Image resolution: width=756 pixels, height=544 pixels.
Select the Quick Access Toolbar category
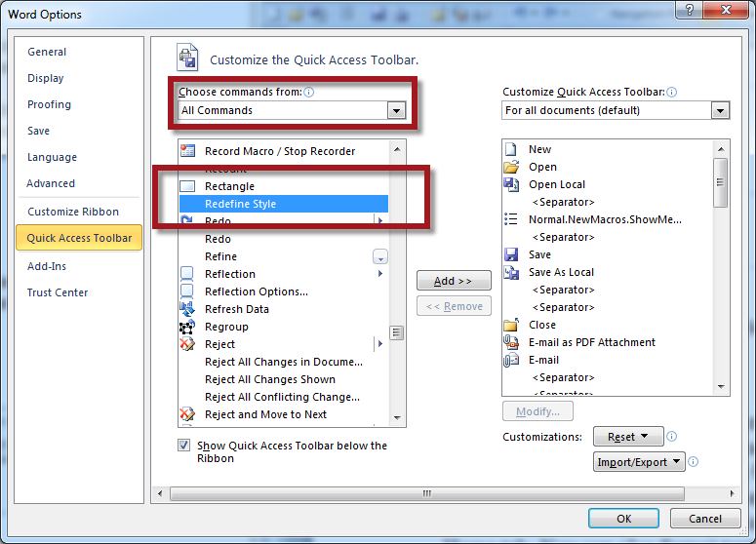tap(79, 238)
